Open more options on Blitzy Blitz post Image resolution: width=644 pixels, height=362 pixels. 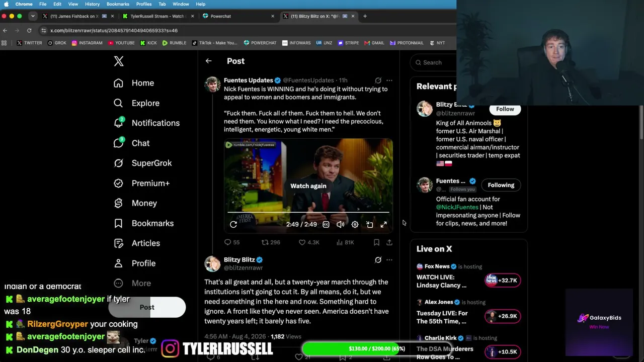[389, 260]
